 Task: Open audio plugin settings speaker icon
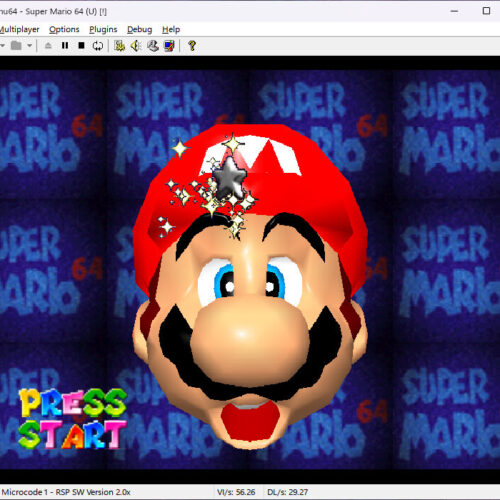pyautogui.click(x=136, y=46)
